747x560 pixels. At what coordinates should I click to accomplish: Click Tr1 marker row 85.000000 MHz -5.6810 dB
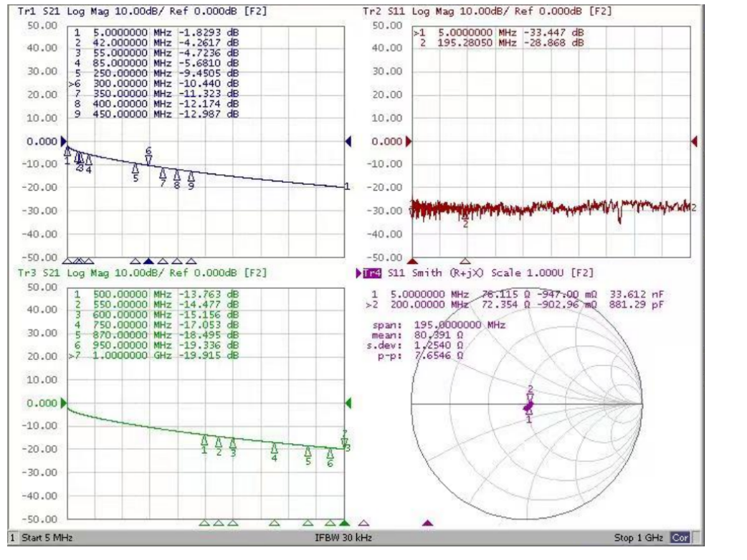156,63
